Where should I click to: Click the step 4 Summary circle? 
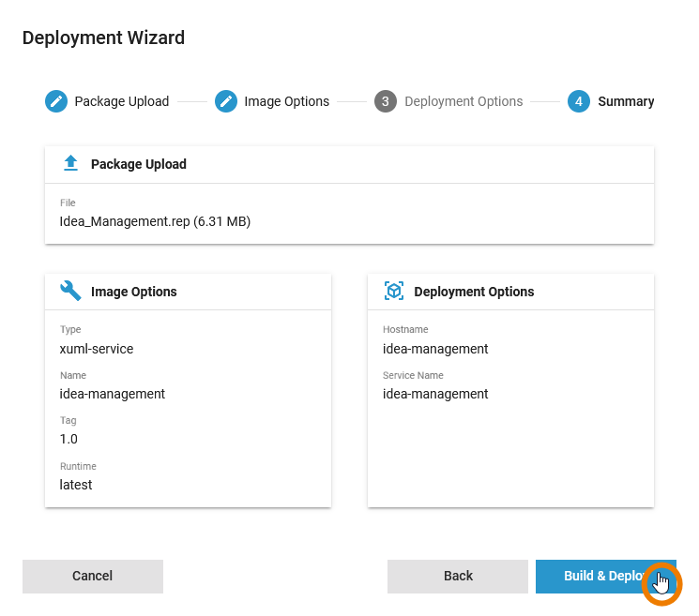click(x=579, y=101)
